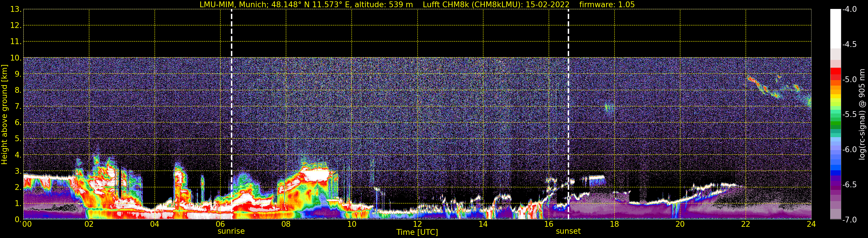Click the '2.' height axis tick label
The image size is (868, 238).
click(18, 187)
